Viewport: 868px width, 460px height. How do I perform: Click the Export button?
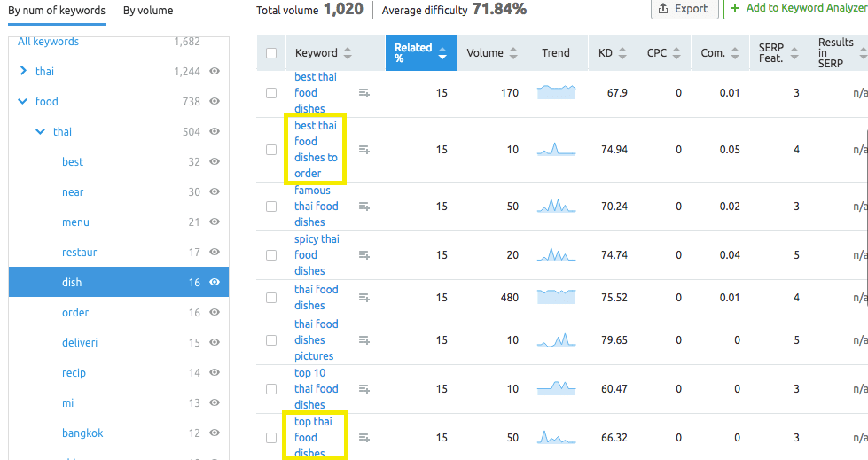click(684, 8)
